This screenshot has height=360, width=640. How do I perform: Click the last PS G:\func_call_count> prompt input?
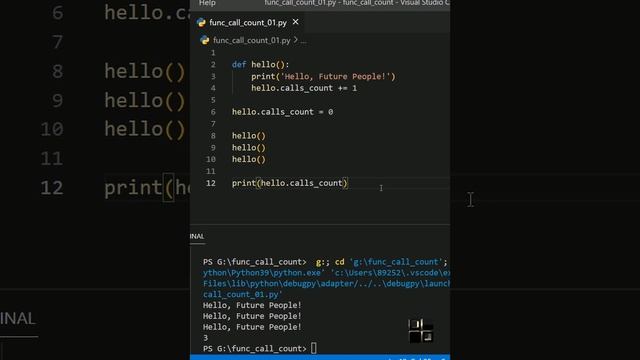(x=313, y=348)
